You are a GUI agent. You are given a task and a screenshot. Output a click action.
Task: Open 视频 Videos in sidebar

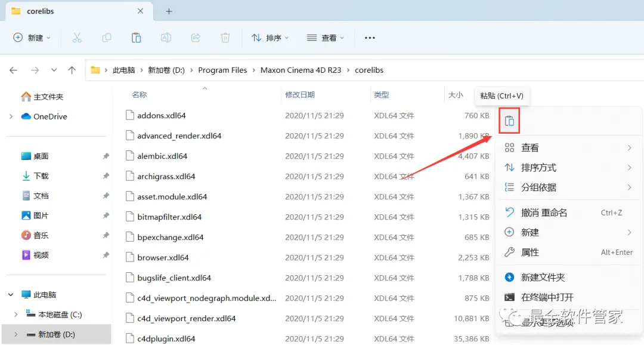pyautogui.click(x=35, y=255)
